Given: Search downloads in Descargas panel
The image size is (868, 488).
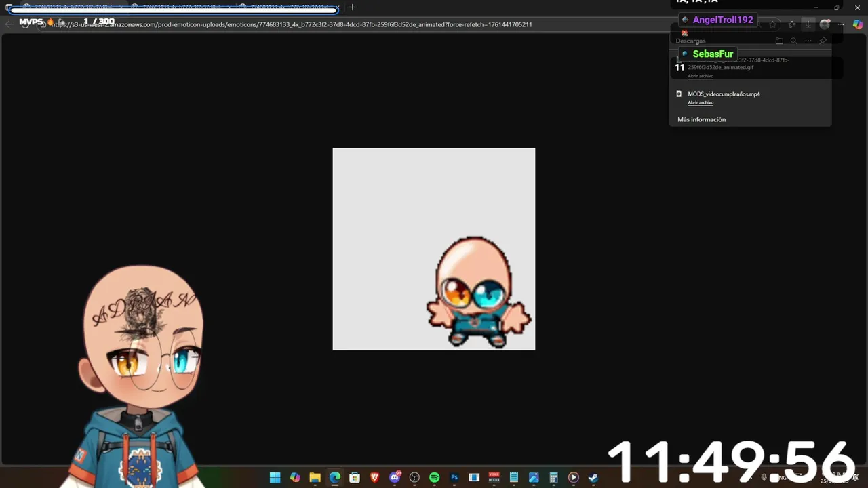Looking at the screenshot, I should tap(793, 41).
